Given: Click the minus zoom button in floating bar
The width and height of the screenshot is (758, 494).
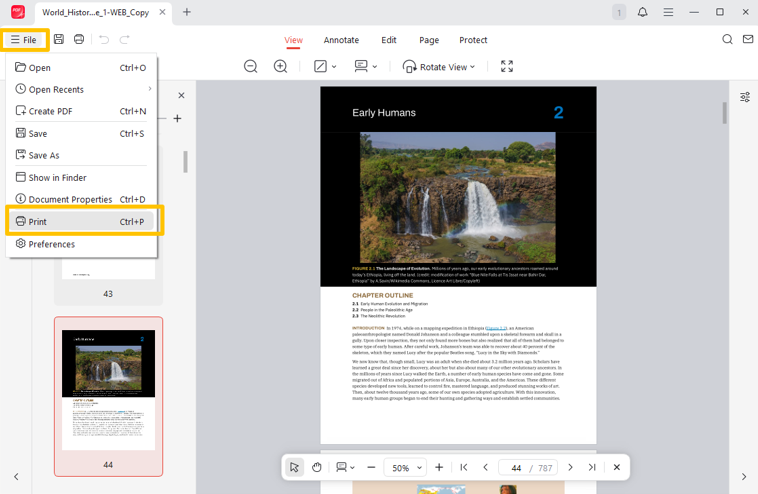Looking at the screenshot, I should click(371, 467).
